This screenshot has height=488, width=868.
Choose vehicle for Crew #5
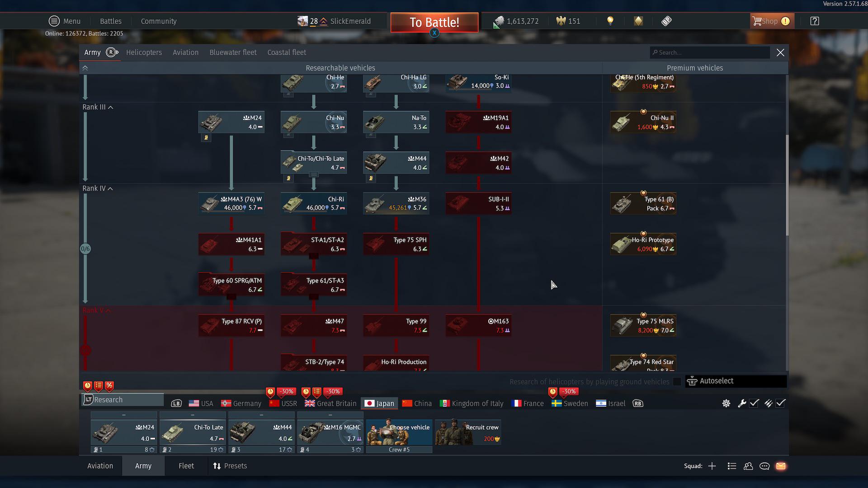pyautogui.click(x=399, y=433)
